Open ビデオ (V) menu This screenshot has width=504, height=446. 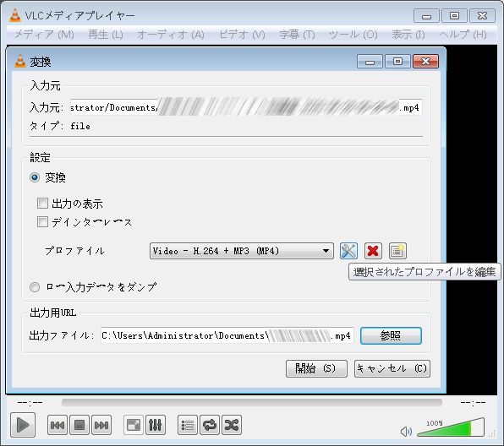[242, 35]
